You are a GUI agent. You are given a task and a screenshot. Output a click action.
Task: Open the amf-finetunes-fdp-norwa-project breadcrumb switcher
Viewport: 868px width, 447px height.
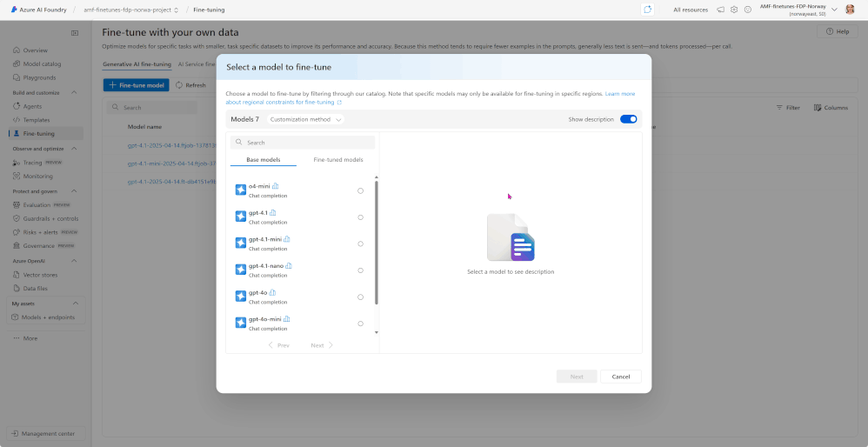[130, 10]
